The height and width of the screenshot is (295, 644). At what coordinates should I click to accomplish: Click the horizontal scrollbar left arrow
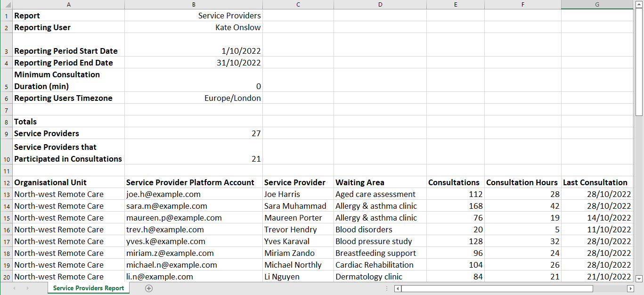pos(397,288)
